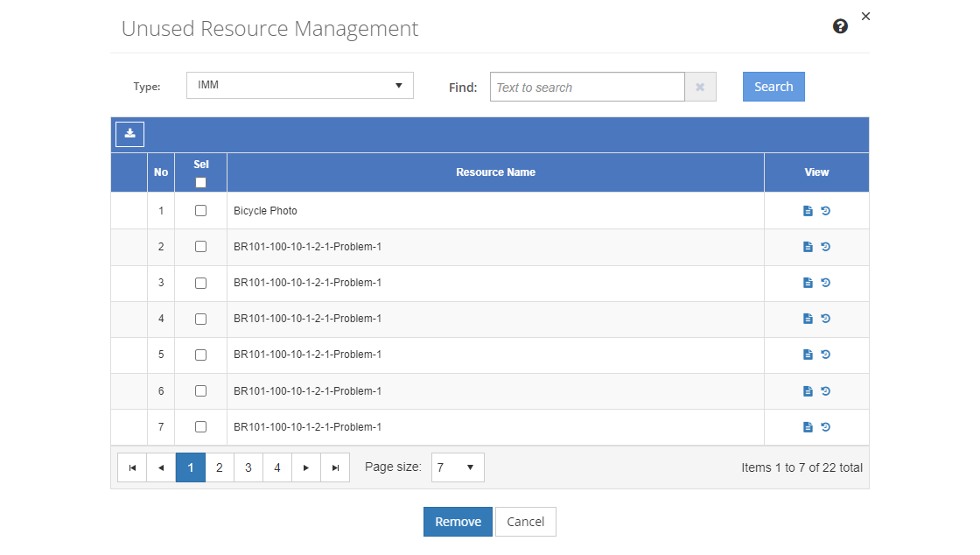This screenshot has width=980, height=555.
Task: Check the box for row 1 Bicycle Photo
Action: [x=200, y=211]
